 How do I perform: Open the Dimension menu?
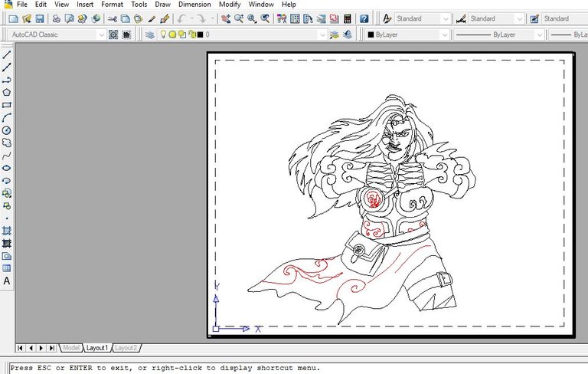(x=194, y=5)
